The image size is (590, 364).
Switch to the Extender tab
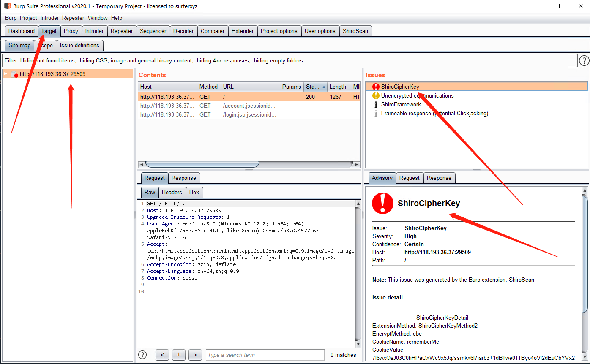click(243, 31)
